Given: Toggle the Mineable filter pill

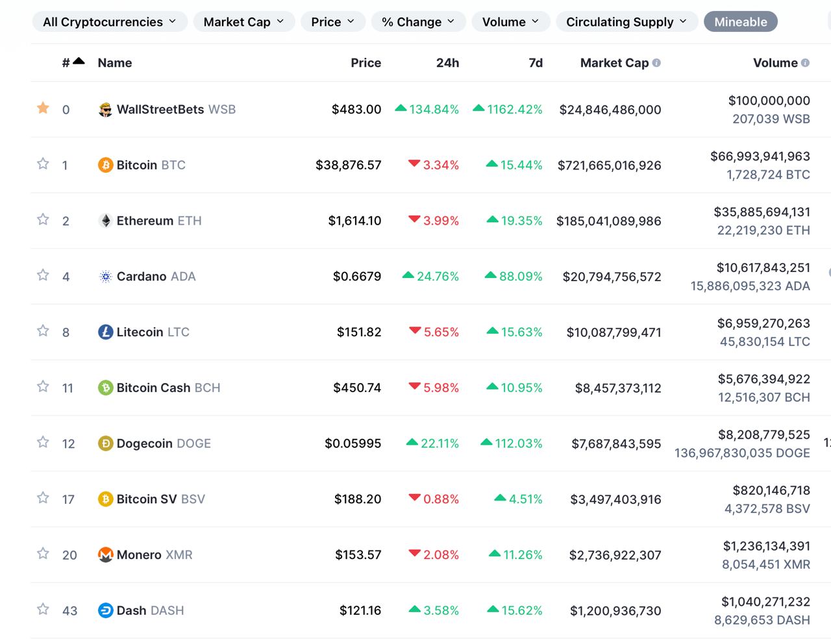Looking at the screenshot, I should (x=740, y=22).
